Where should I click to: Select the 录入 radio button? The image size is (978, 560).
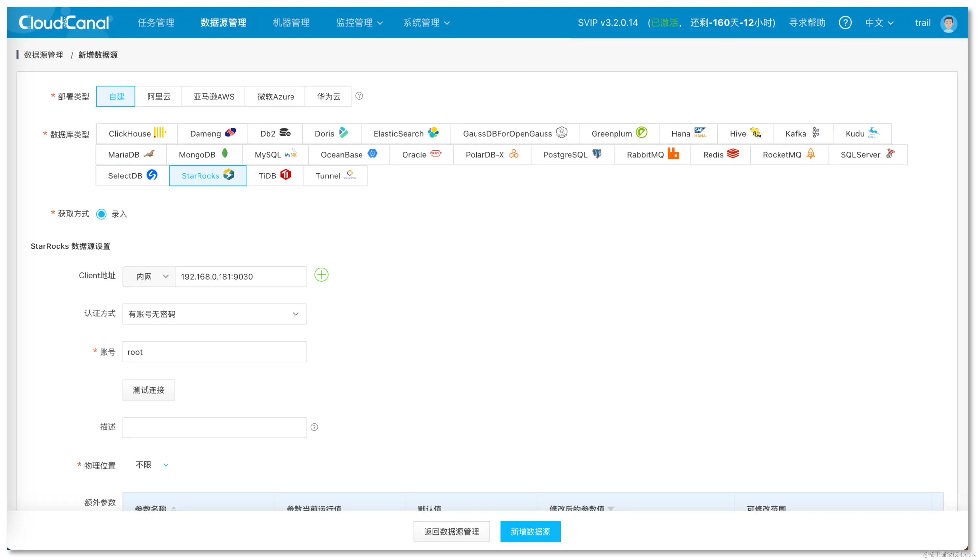(x=102, y=214)
